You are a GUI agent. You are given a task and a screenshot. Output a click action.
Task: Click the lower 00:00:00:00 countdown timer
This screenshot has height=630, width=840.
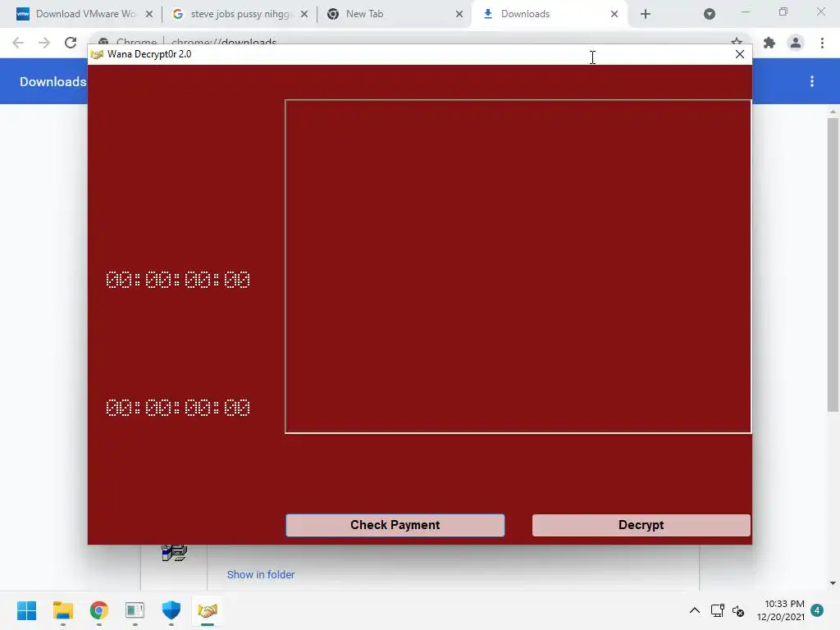pos(178,408)
